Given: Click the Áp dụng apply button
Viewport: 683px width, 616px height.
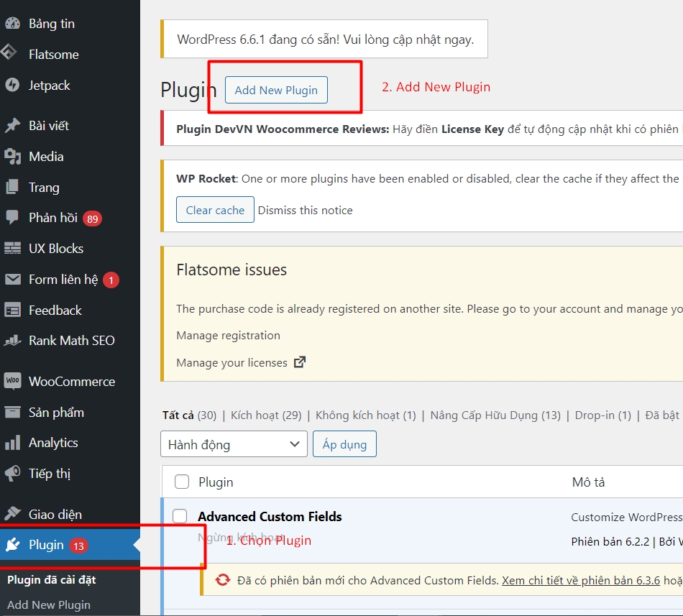Looking at the screenshot, I should 344,444.
